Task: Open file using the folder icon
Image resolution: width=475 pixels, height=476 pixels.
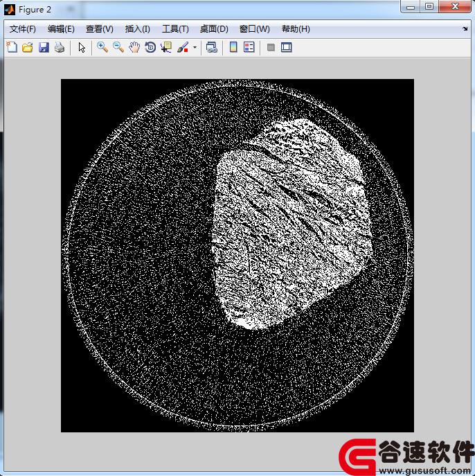Action: point(28,47)
